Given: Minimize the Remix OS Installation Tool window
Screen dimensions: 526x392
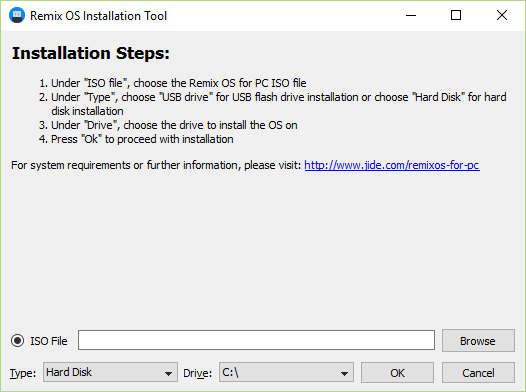Looking at the screenshot, I should (411, 15).
